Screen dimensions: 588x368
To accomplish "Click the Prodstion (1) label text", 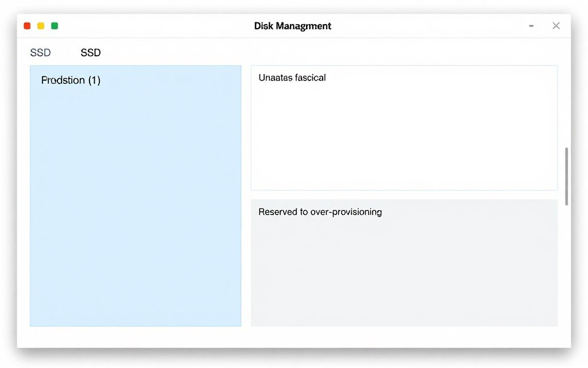I will click(71, 80).
